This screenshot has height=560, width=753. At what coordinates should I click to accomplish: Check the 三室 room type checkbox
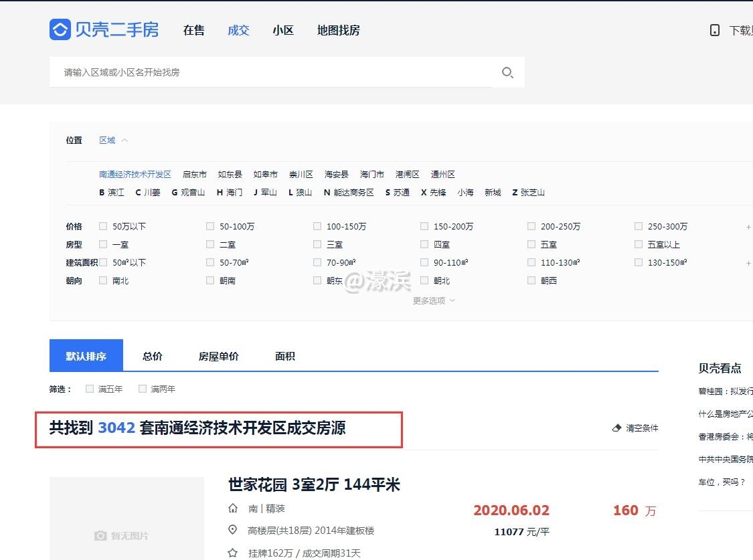(317, 244)
